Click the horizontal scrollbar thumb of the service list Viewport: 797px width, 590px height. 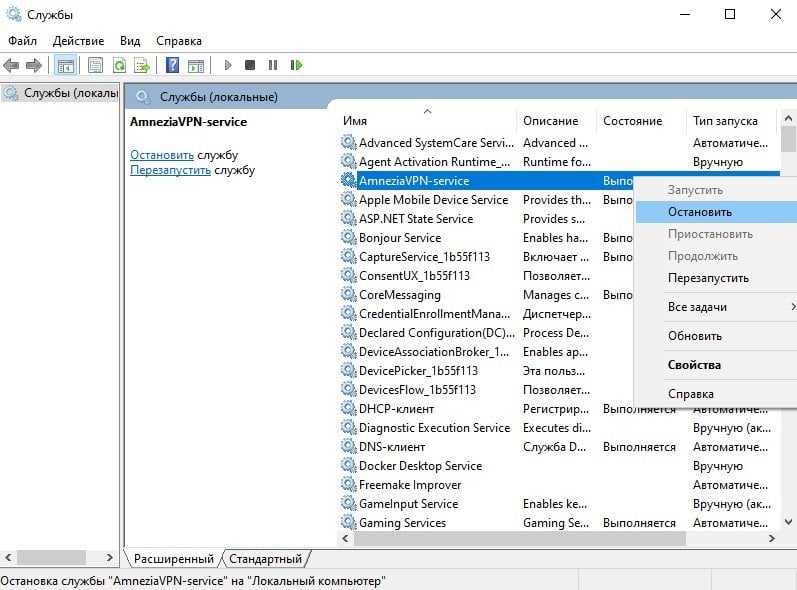(519, 538)
